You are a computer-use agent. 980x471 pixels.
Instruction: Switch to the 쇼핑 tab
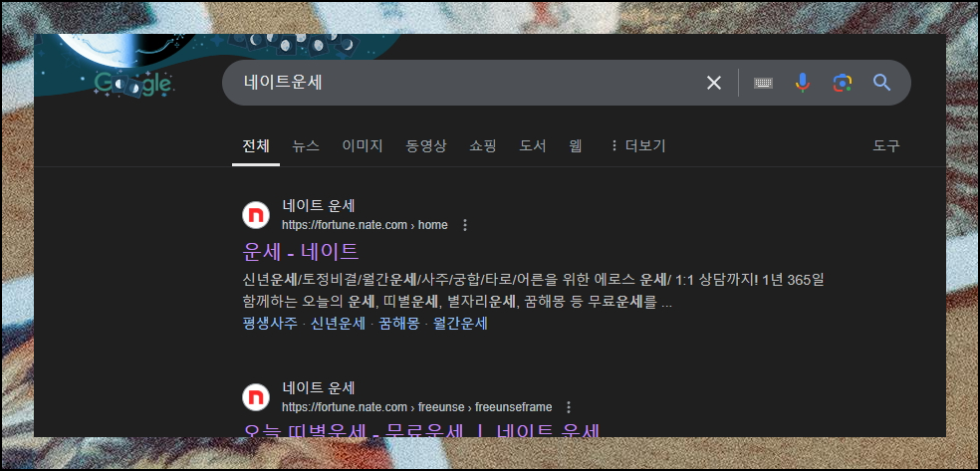pos(483,146)
